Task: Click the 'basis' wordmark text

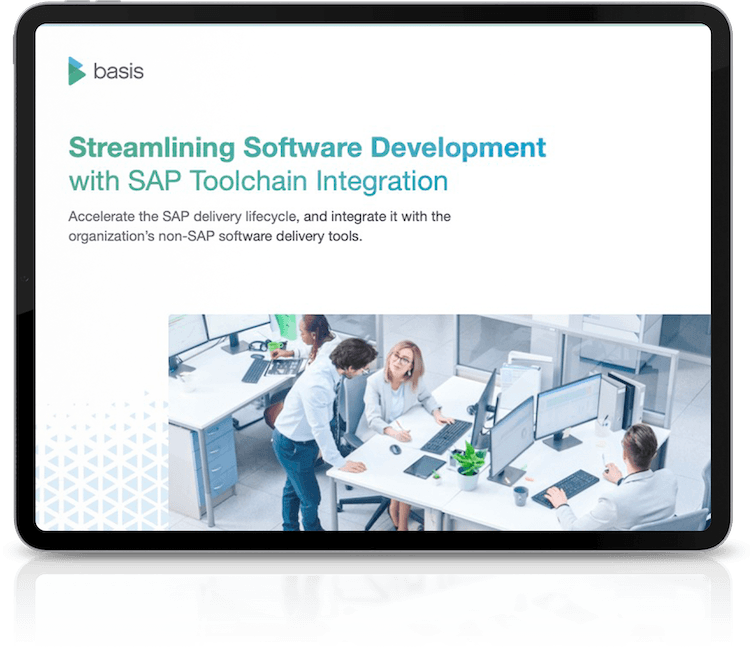Action: pyautogui.click(x=118, y=72)
